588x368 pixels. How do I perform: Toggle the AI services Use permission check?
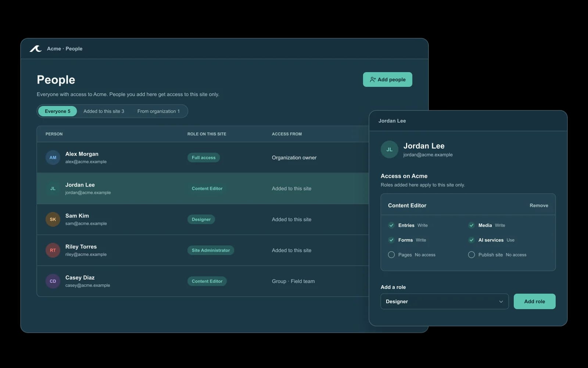[x=472, y=240]
